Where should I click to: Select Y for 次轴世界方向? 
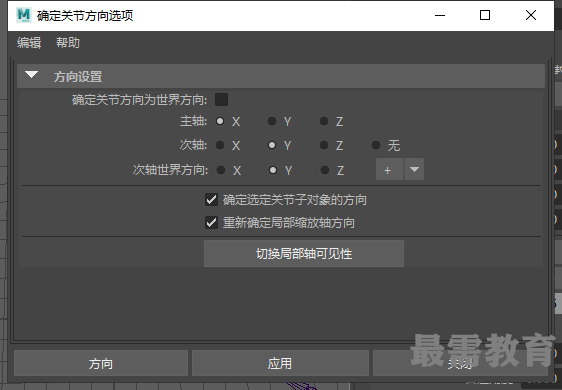point(273,170)
